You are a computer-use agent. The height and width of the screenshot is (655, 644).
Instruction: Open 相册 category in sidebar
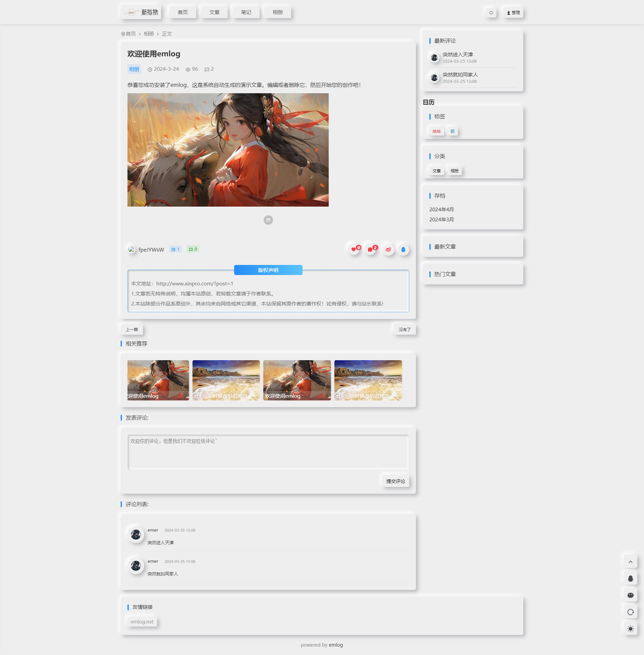454,171
